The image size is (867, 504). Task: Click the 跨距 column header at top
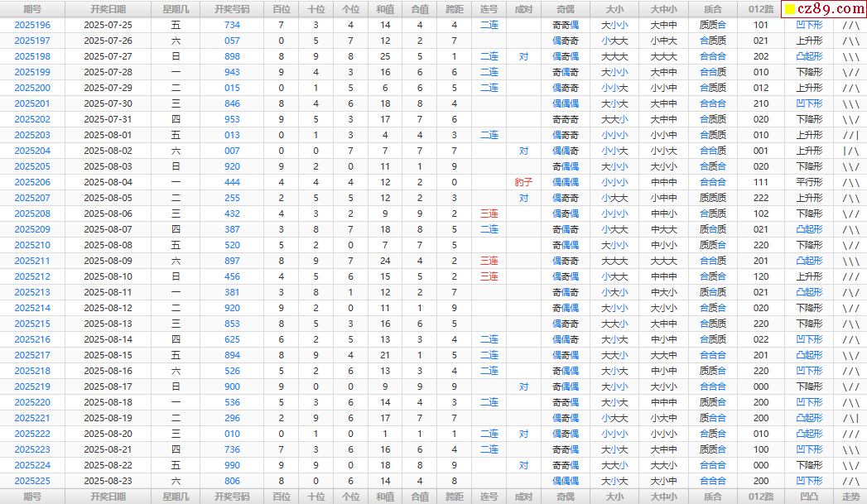coord(455,9)
